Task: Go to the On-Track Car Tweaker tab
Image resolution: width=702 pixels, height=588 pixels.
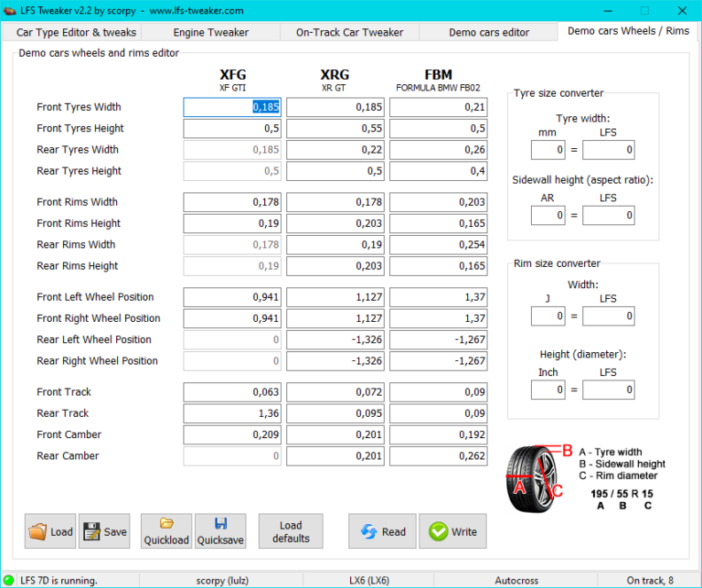Action: 349,32
